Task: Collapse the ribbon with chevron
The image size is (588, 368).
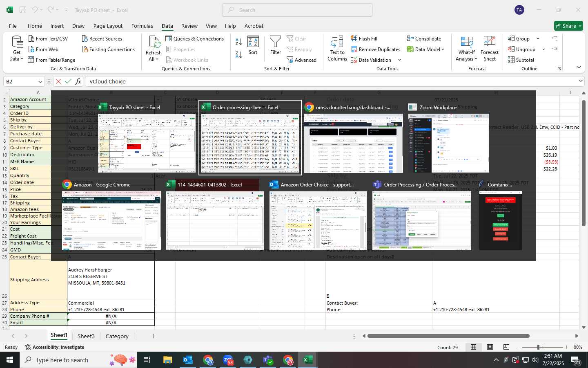Action: point(579,67)
